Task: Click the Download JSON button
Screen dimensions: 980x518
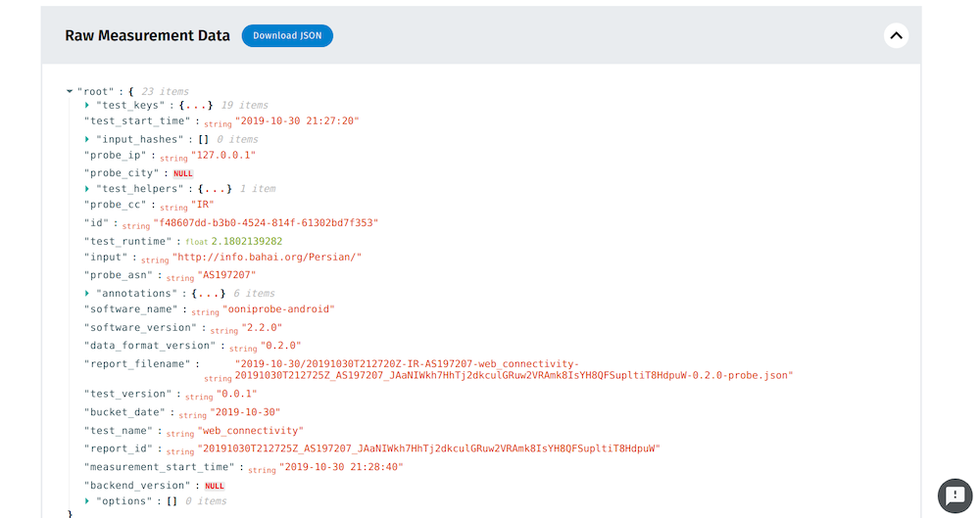Action: pos(287,36)
